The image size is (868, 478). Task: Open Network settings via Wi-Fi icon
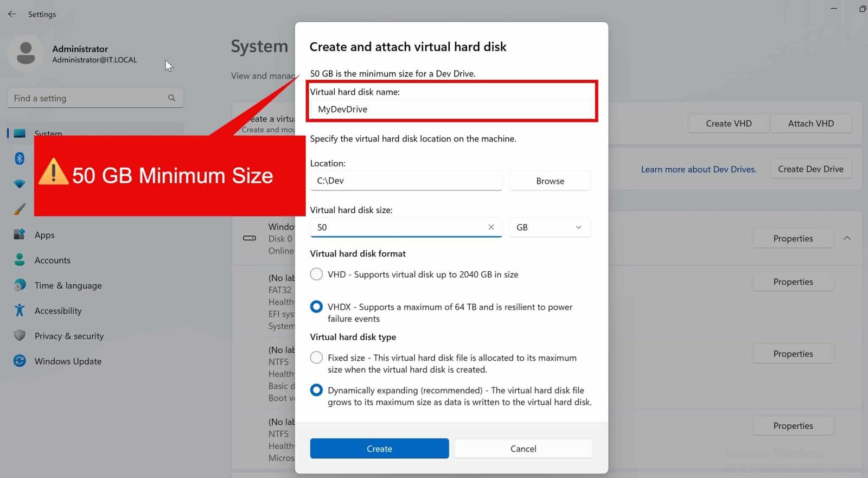pos(20,184)
